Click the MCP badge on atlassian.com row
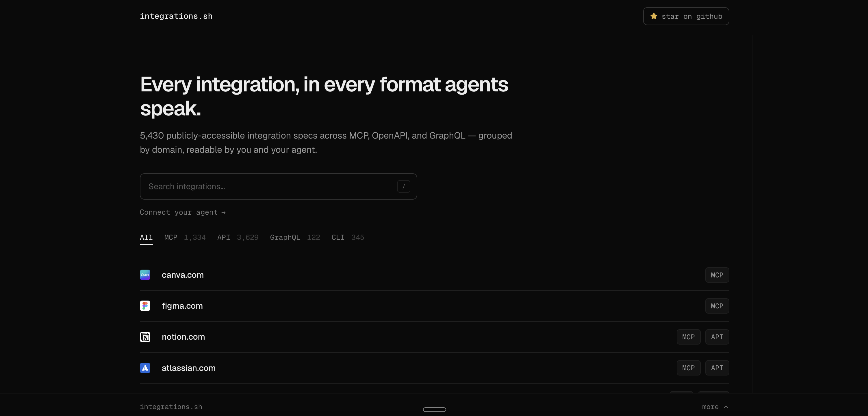Screen dimensions: 868x416 [688, 368]
